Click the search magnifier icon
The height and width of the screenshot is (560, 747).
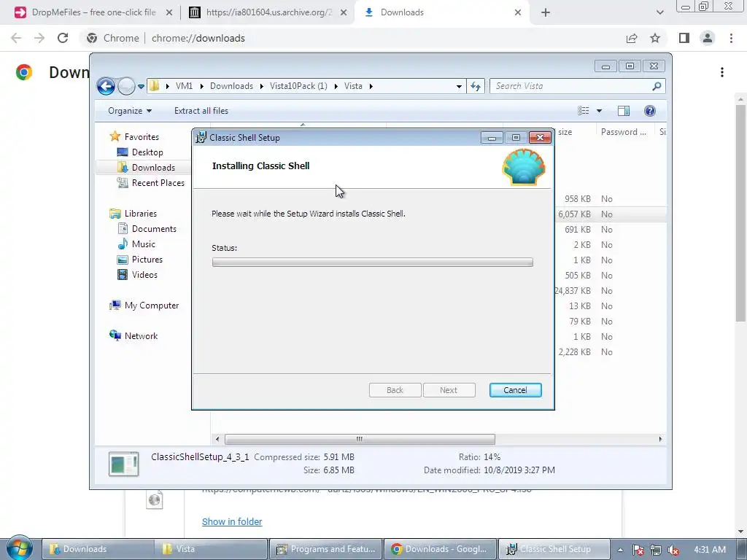click(657, 86)
